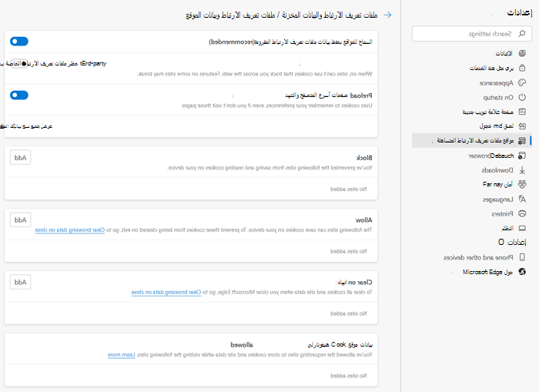Click the Microsoft Edge logo icon
This screenshot has width=539, height=392.
pyautogui.click(x=522, y=272)
